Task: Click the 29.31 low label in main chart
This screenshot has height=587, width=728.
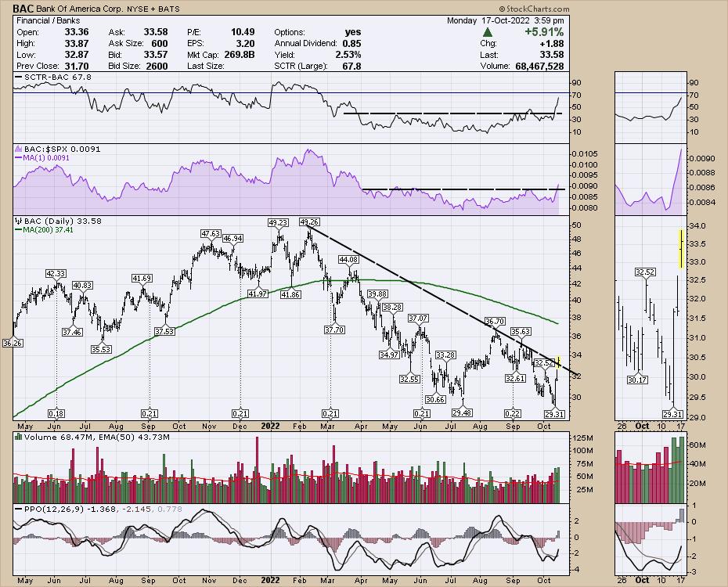Action: tap(555, 412)
